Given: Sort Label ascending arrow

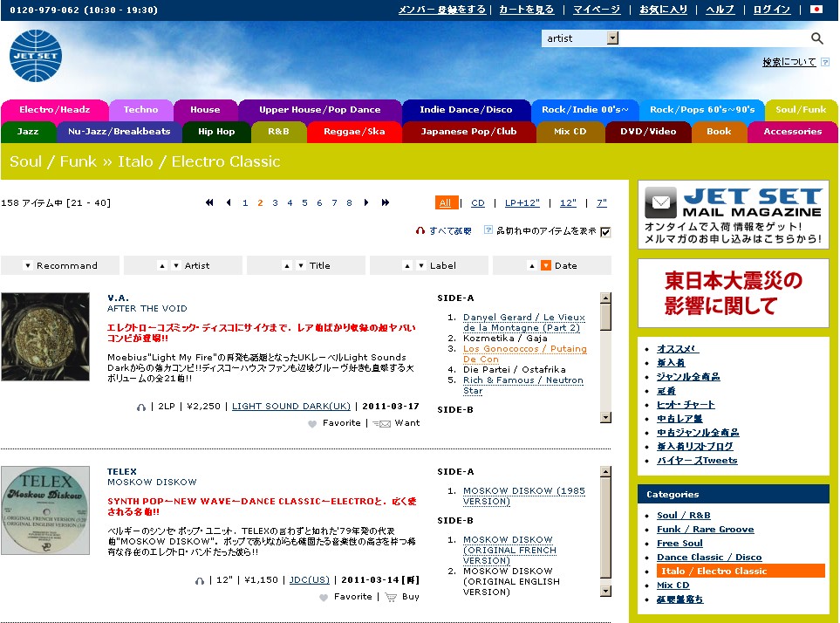Looking at the screenshot, I should tap(407, 266).
